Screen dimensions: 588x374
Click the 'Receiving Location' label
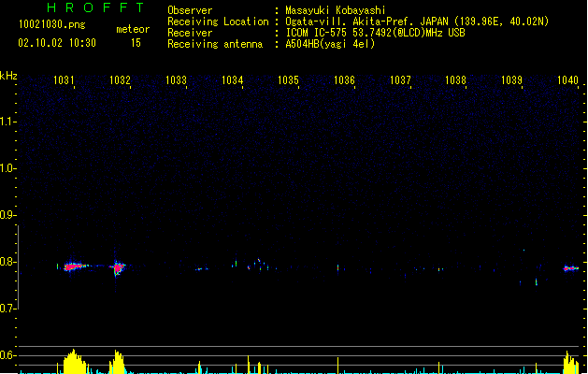pos(218,22)
